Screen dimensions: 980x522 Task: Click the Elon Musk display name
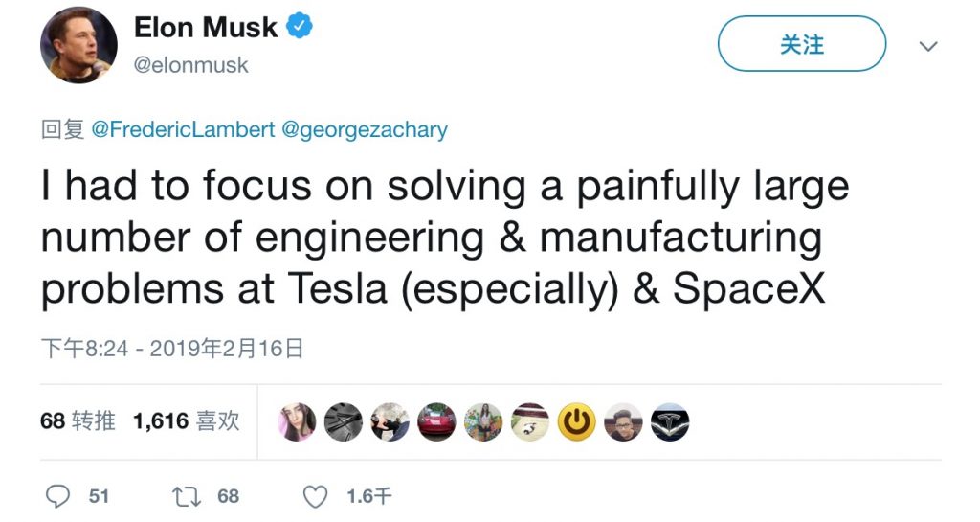point(206,28)
